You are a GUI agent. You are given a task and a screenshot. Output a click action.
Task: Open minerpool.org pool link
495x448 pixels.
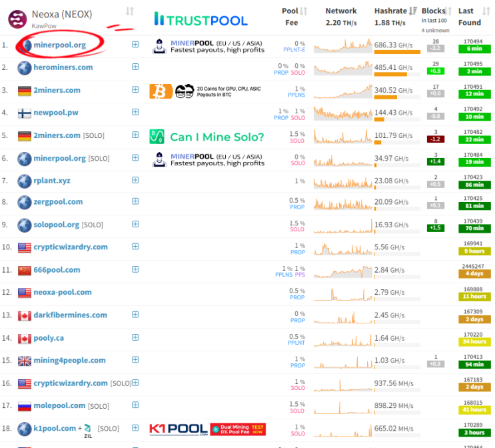point(60,45)
